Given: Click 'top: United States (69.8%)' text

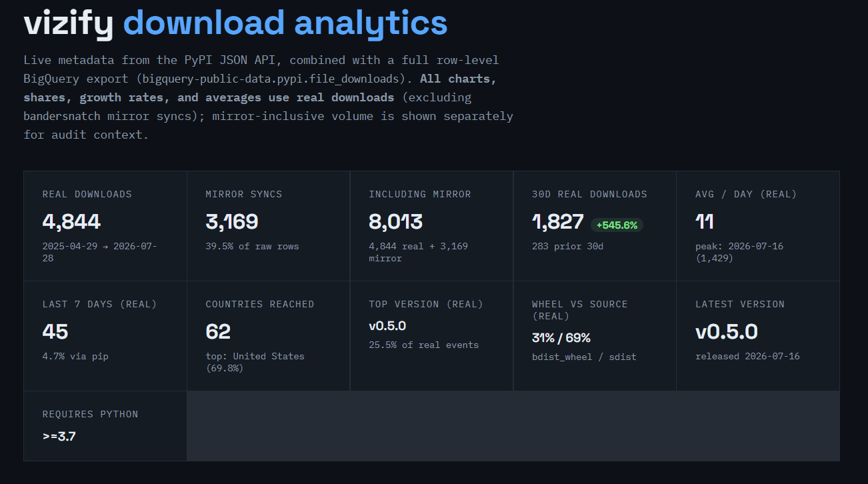Looking at the screenshot, I should pos(255,362).
